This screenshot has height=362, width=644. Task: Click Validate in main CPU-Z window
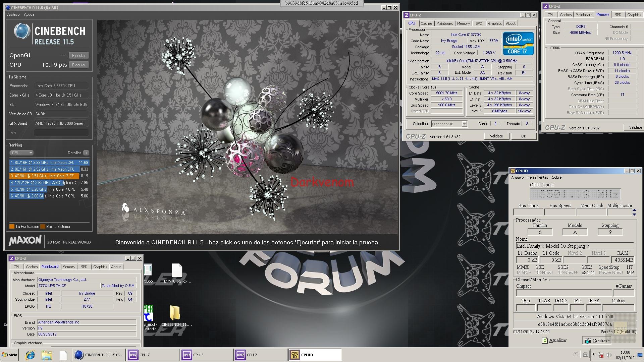(x=496, y=136)
